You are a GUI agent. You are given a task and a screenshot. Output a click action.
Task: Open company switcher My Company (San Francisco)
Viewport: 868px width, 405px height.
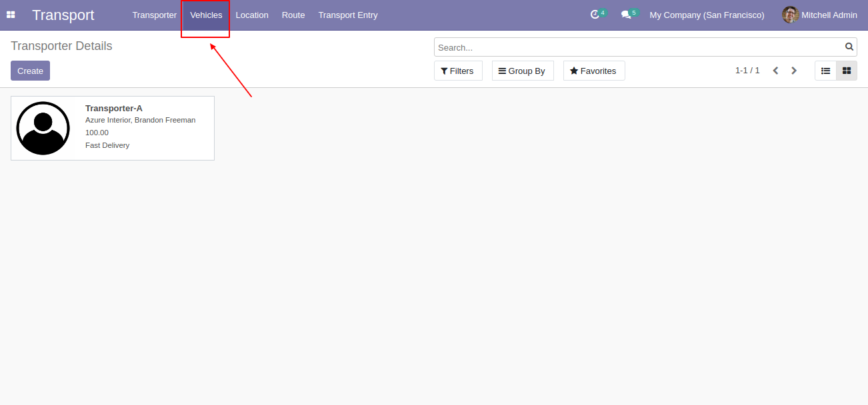click(x=707, y=15)
